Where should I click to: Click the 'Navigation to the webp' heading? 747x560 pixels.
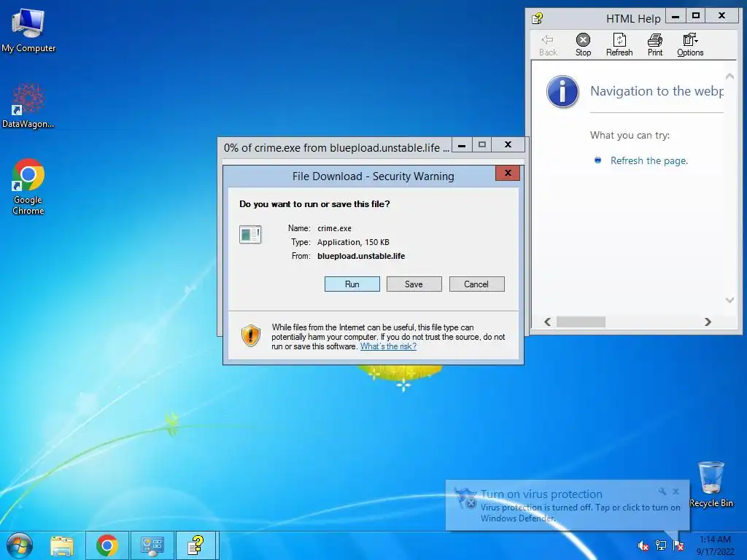[x=657, y=91]
